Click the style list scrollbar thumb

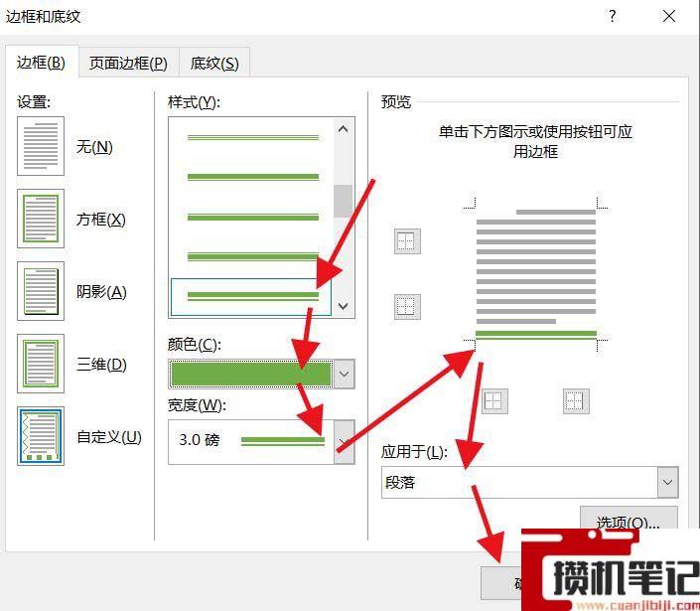[x=344, y=201]
